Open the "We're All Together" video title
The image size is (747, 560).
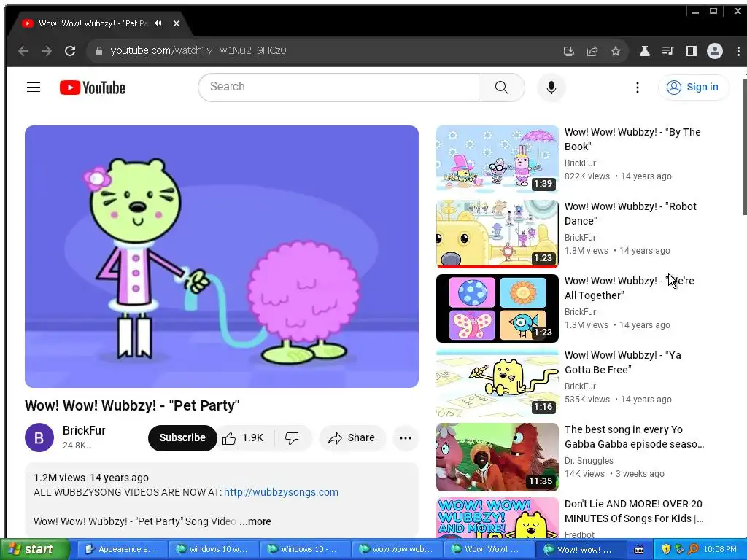[x=630, y=288]
